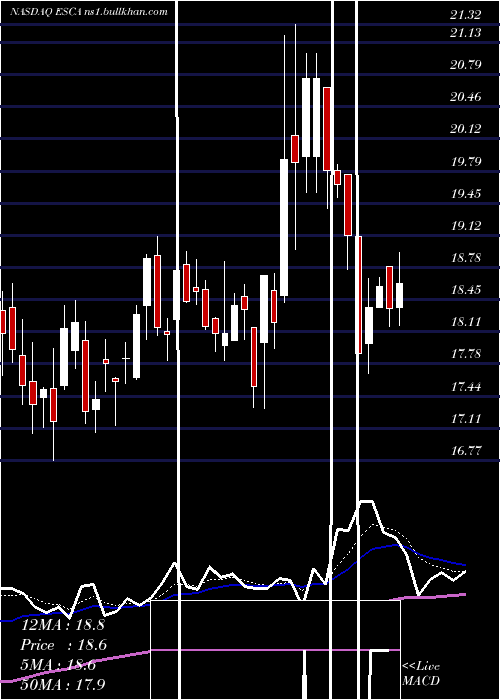Click the 50MA : 17.9 readout
The height and width of the screenshot is (700, 500).
(63, 685)
